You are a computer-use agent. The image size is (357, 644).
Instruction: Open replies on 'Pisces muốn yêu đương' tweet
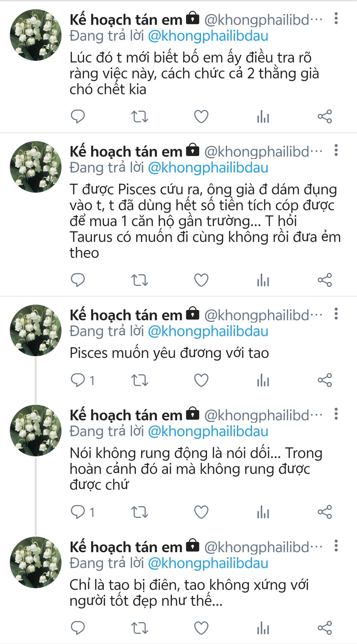click(83, 380)
